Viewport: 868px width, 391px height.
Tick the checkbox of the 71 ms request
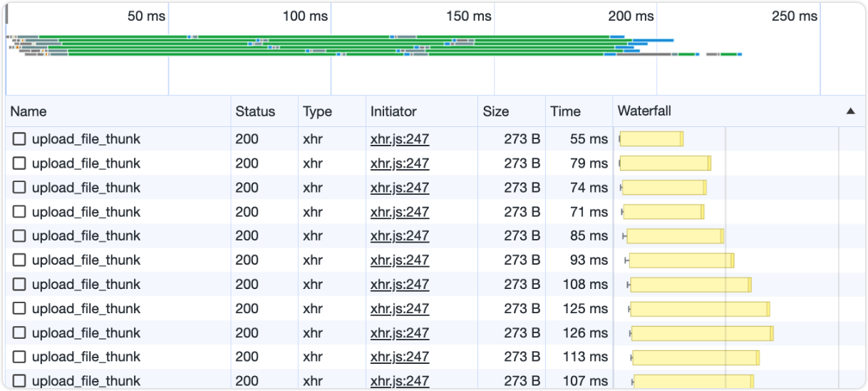19,212
